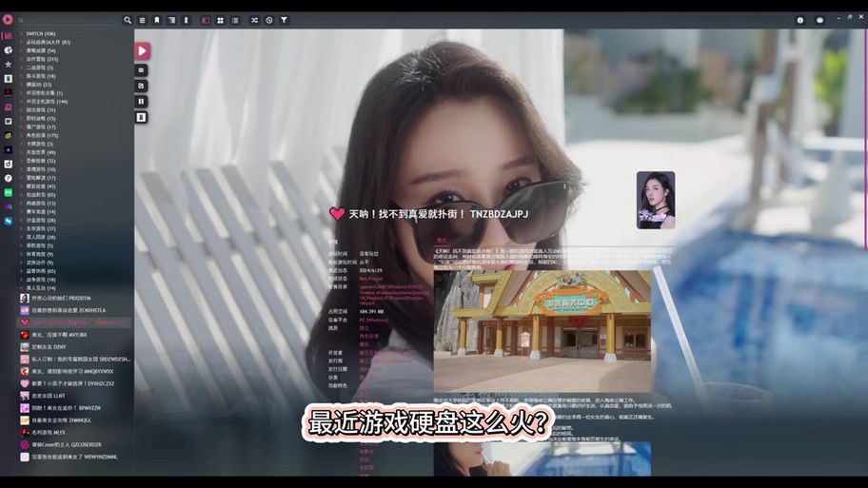This screenshot has height=488, width=868.
Task: Select game row ending ZCXXHSTLA
Action: 75,310
